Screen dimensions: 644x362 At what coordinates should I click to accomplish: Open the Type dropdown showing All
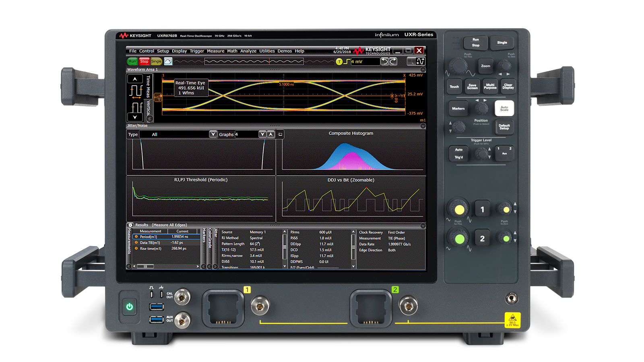click(213, 134)
